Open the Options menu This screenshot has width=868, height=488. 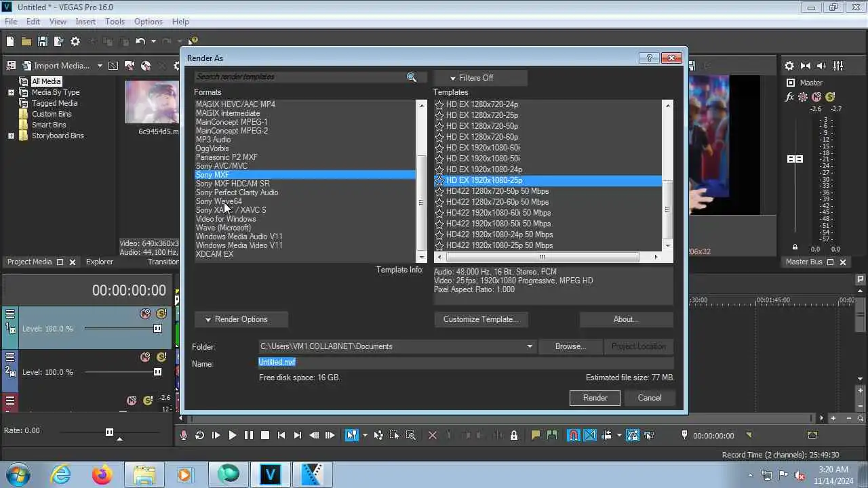point(148,22)
